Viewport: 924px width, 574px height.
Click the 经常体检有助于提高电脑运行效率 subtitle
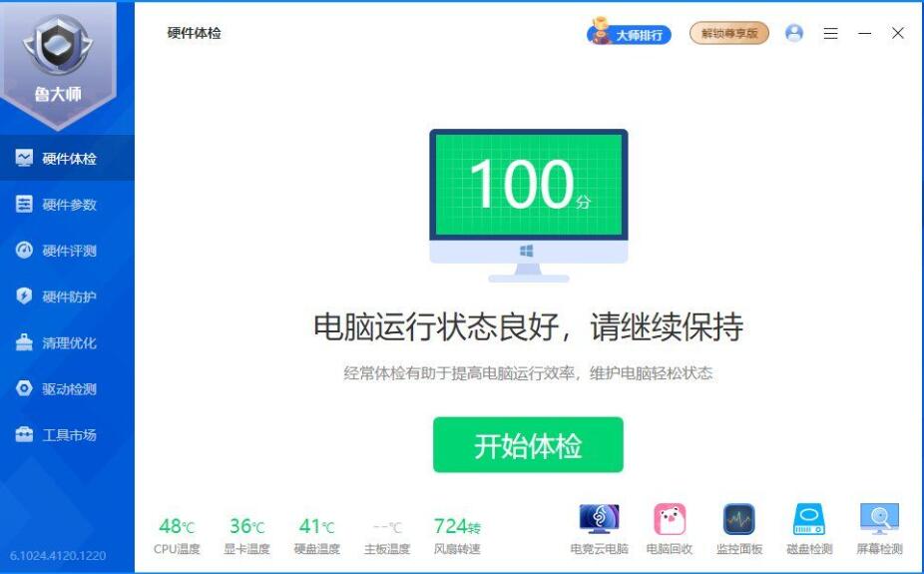[x=528, y=373]
